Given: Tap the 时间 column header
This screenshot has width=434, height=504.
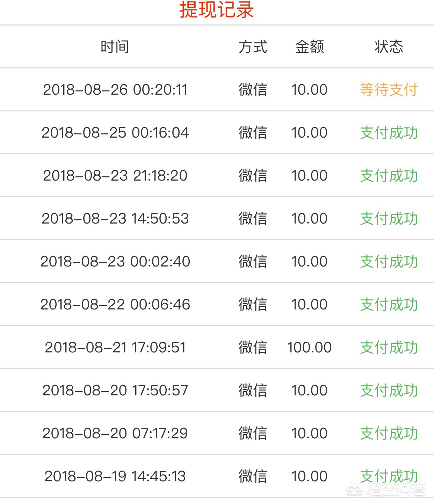Looking at the screenshot, I should click(x=115, y=47).
